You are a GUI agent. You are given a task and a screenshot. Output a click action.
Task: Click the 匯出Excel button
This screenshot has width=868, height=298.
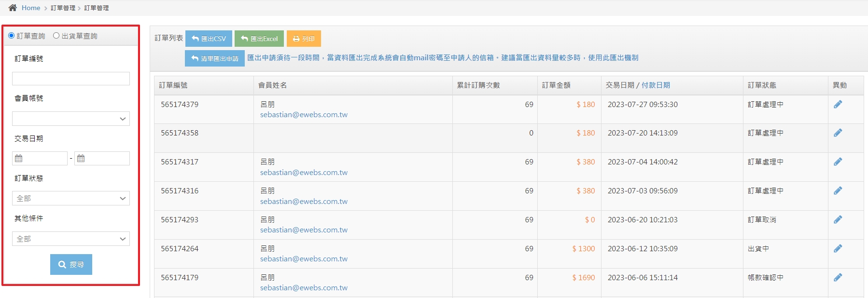point(259,39)
